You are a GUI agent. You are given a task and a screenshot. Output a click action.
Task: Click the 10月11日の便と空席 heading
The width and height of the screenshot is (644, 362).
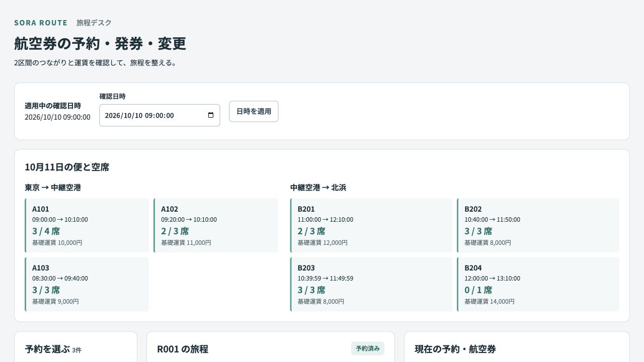coord(67,167)
